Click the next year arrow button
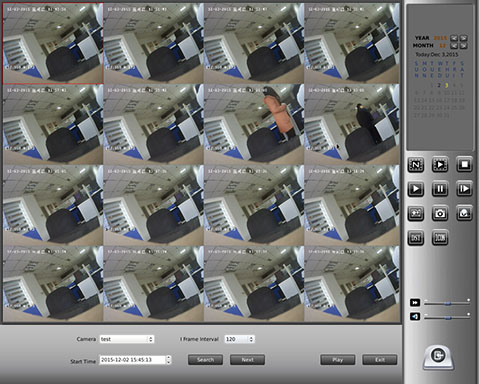 pos(464,38)
